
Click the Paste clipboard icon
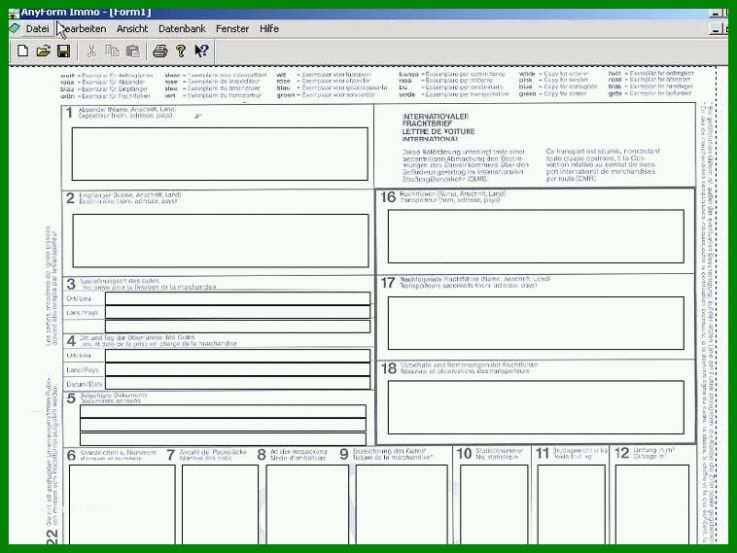(133, 51)
